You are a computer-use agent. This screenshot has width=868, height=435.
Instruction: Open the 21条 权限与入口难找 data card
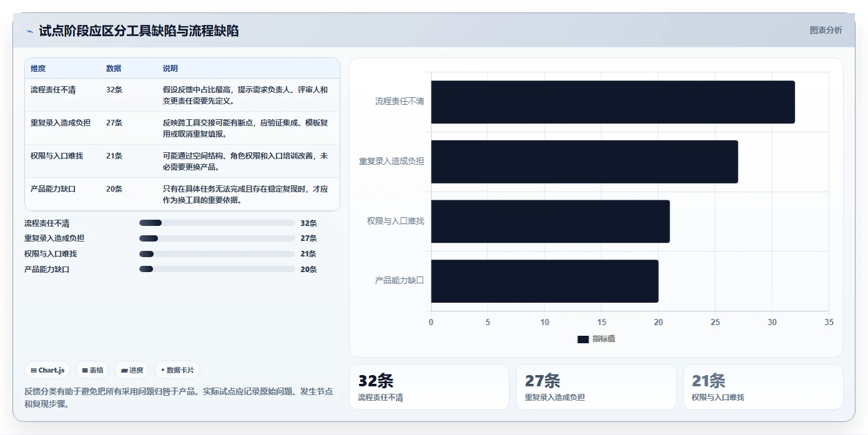pos(763,387)
